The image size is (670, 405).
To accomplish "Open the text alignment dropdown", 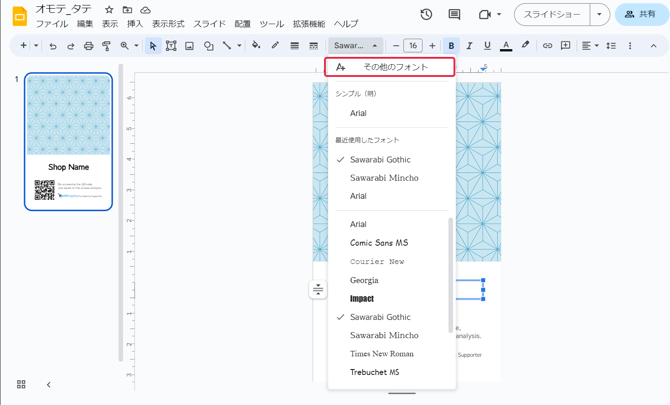I will [x=590, y=46].
